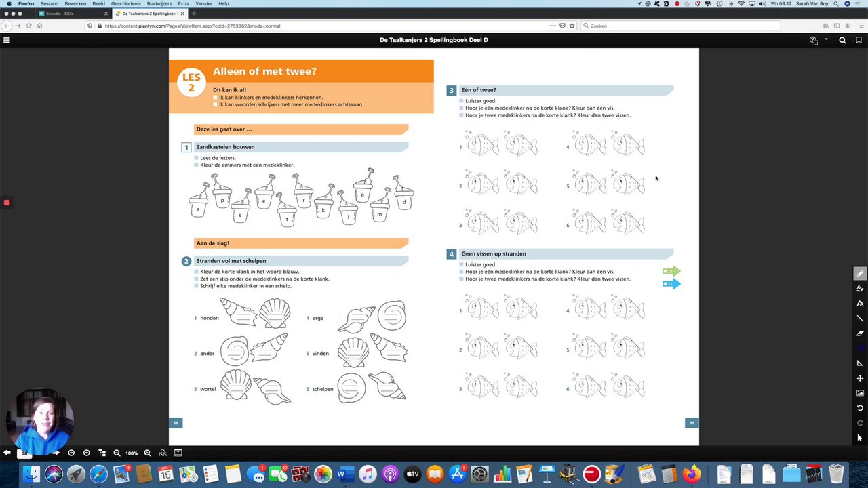Open the Trash in the Dock
Viewport: 868px width, 488px height.
coord(836,474)
